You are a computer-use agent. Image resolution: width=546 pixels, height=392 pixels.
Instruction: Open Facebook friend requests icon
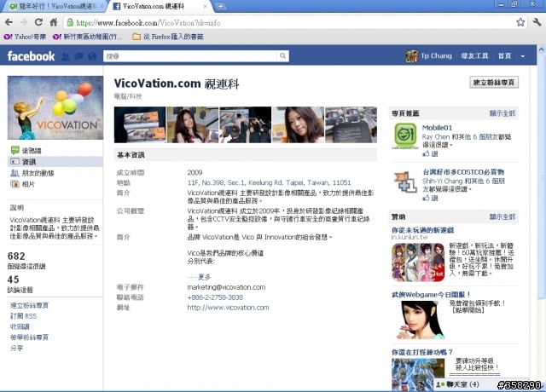pyautogui.click(x=66, y=56)
